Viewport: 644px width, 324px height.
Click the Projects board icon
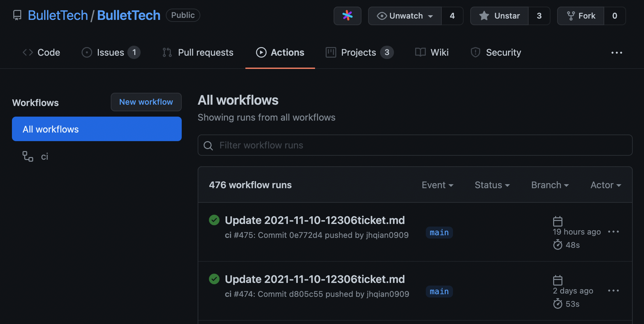pyautogui.click(x=331, y=52)
